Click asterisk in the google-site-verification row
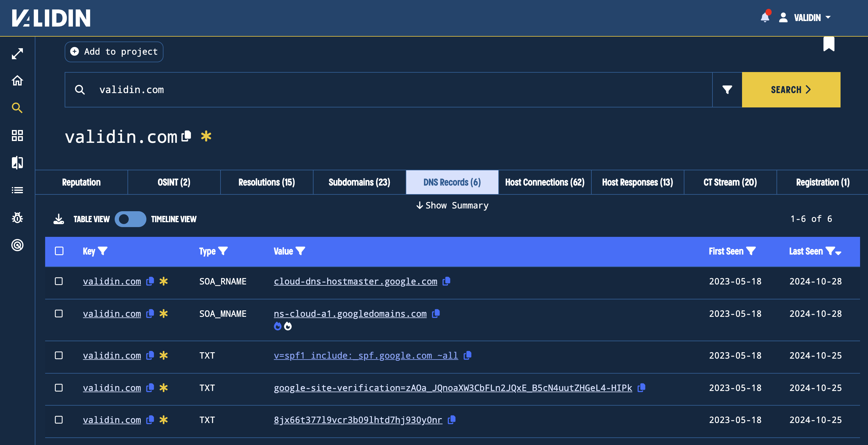868x445 pixels. 163,388
